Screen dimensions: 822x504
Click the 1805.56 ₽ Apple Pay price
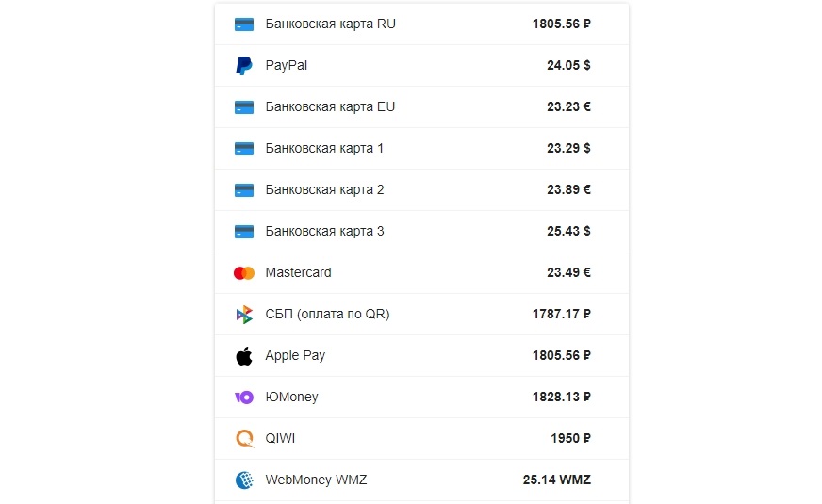561,356
